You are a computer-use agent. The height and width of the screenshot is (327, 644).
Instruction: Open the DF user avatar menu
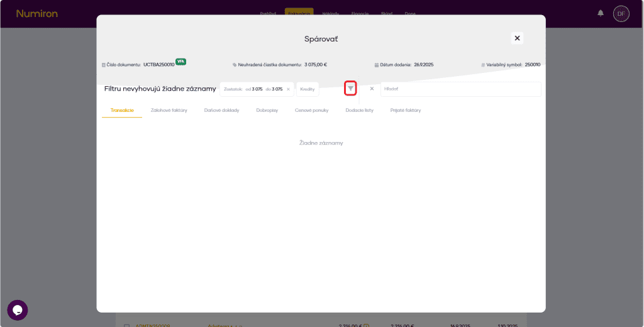tap(621, 13)
